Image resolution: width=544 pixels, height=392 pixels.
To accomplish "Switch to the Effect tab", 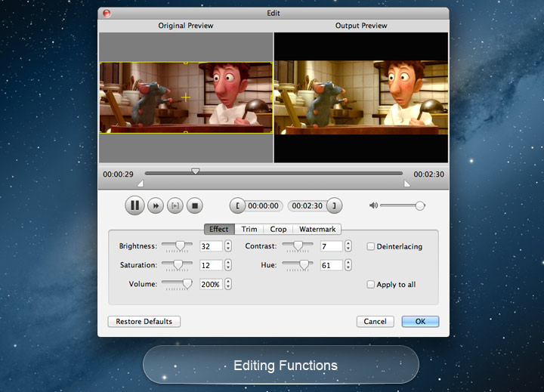I will click(x=219, y=230).
